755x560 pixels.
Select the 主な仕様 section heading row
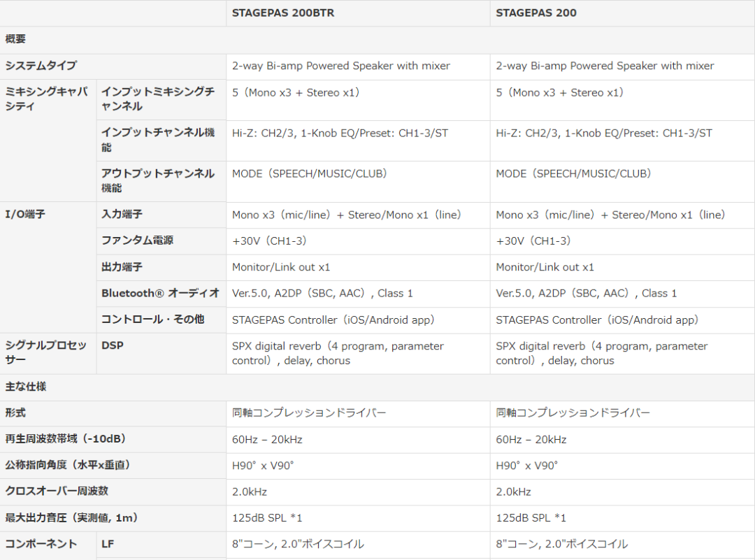[x=377, y=387]
